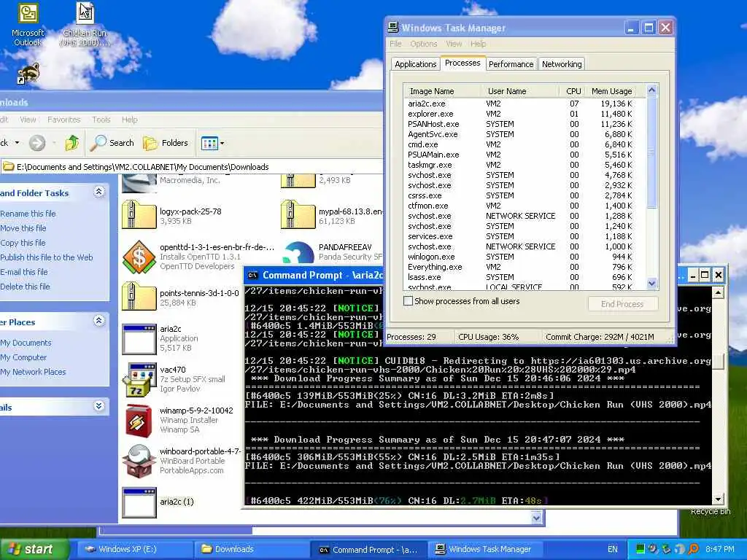Open My Computer in Other Places
Screen dimensions: 747x560
tap(23, 357)
